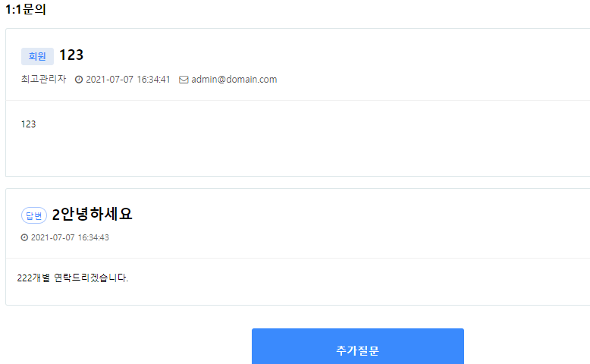This screenshot has width=590, height=364.
Task: Click the answer text 222개별 연락드리겠습니다
Action: coord(73,278)
